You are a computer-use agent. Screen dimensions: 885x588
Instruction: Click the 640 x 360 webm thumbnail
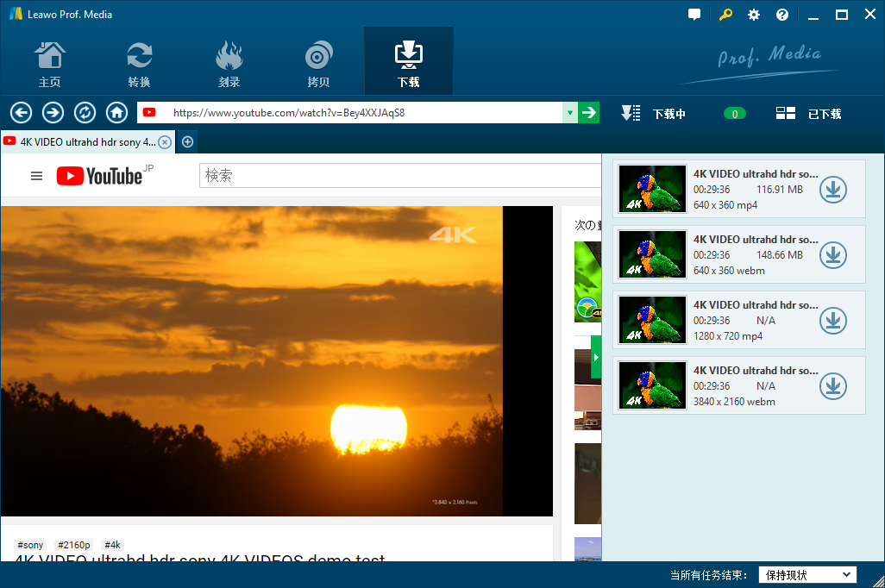click(652, 254)
